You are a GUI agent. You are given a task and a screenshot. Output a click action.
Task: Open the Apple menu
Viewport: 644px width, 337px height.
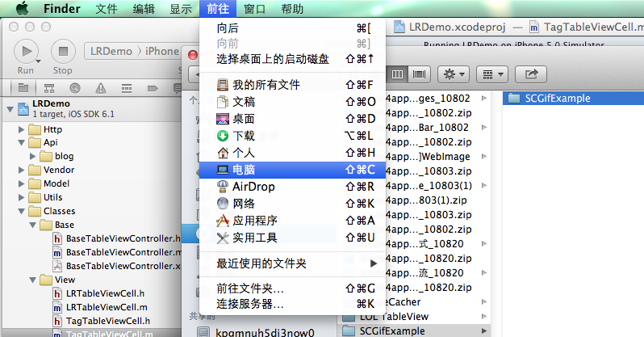click(x=22, y=8)
